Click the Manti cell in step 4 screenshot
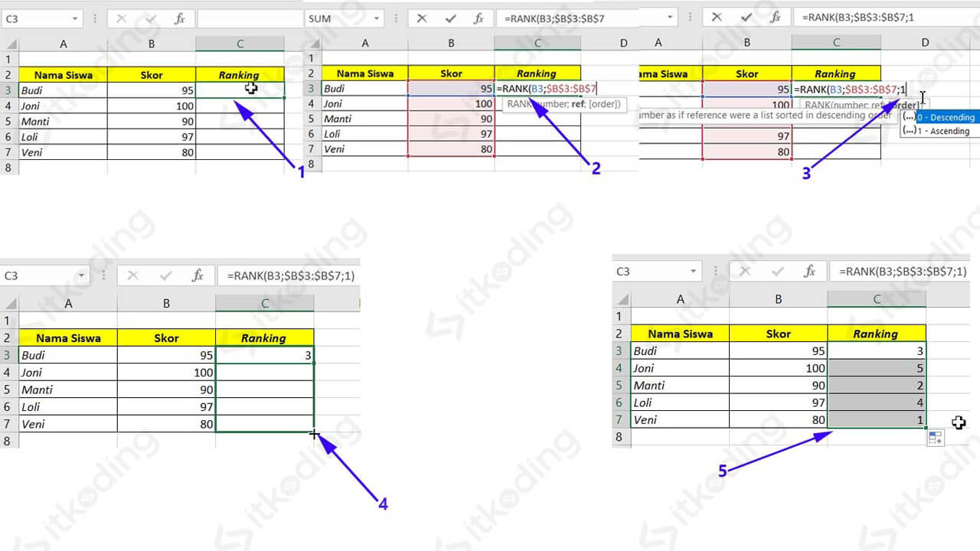This screenshot has width=980, height=551. click(68, 390)
